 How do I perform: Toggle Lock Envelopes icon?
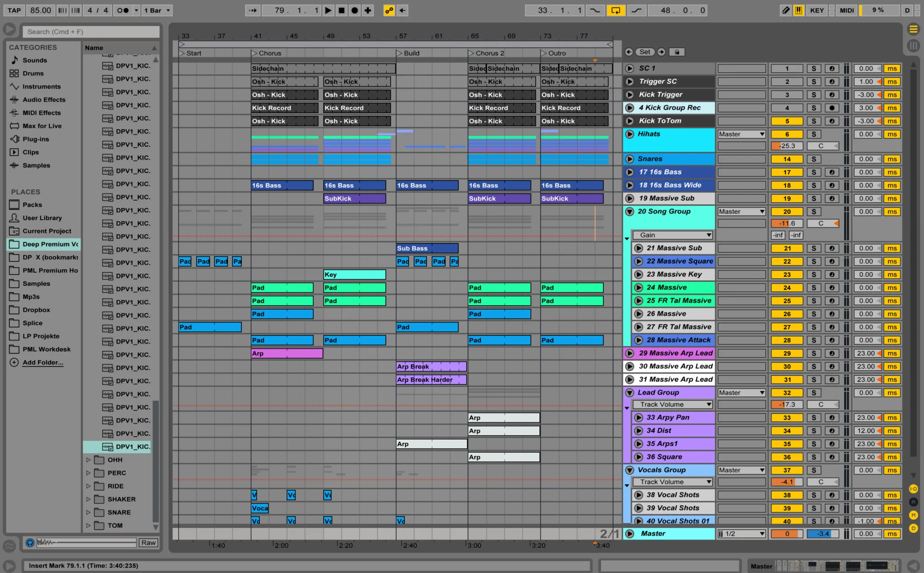(x=677, y=52)
